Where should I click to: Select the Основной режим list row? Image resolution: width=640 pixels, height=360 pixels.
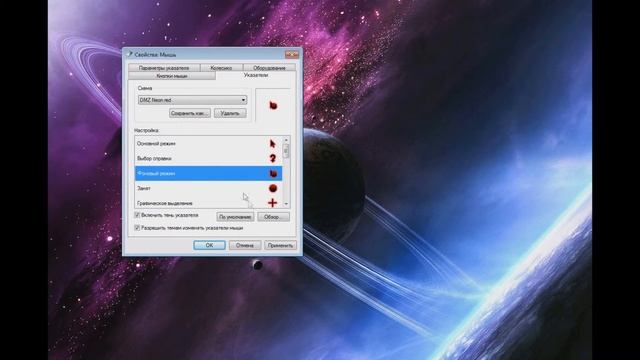(x=209, y=144)
